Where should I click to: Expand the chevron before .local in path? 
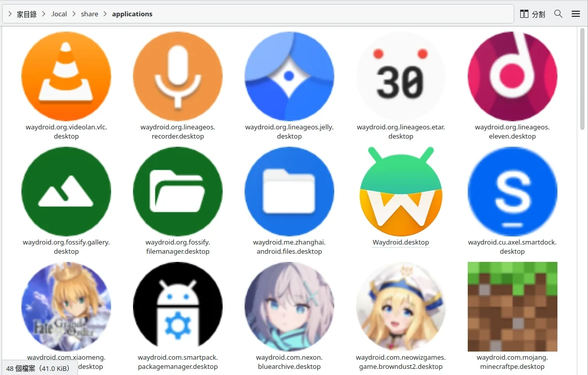(x=44, y=14)
